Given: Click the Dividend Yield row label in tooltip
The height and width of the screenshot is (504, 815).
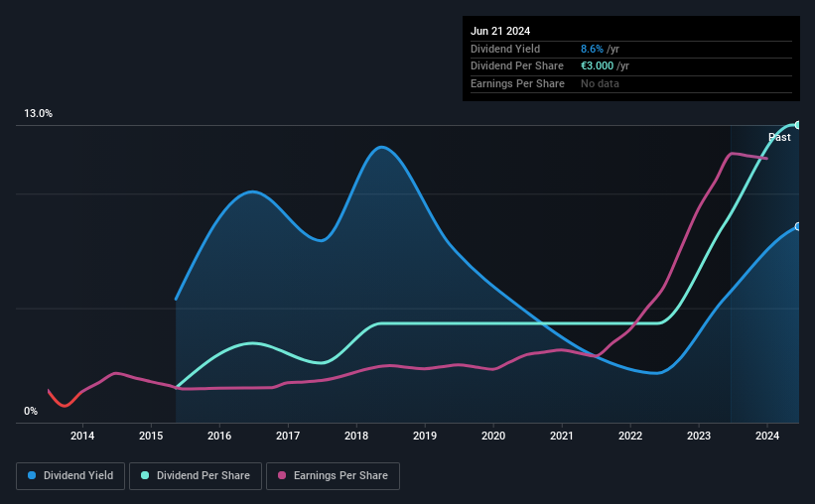Looking at the screenshot, I should click(505, 49).
